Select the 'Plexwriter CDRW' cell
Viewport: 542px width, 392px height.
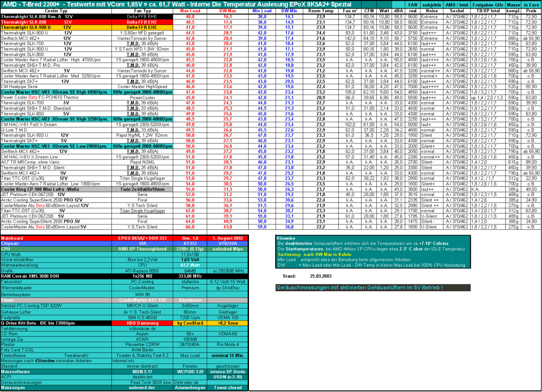142,344
